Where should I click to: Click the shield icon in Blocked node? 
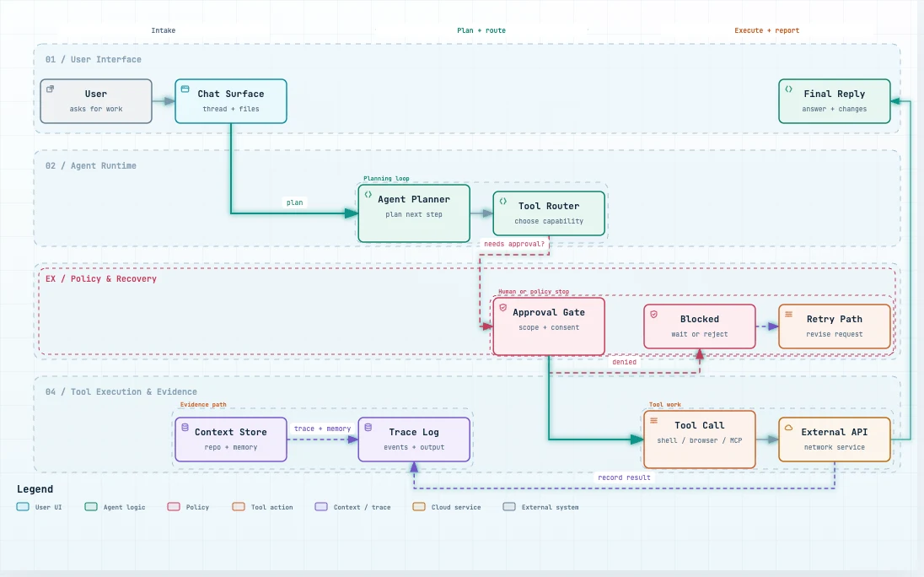[653, 314]
